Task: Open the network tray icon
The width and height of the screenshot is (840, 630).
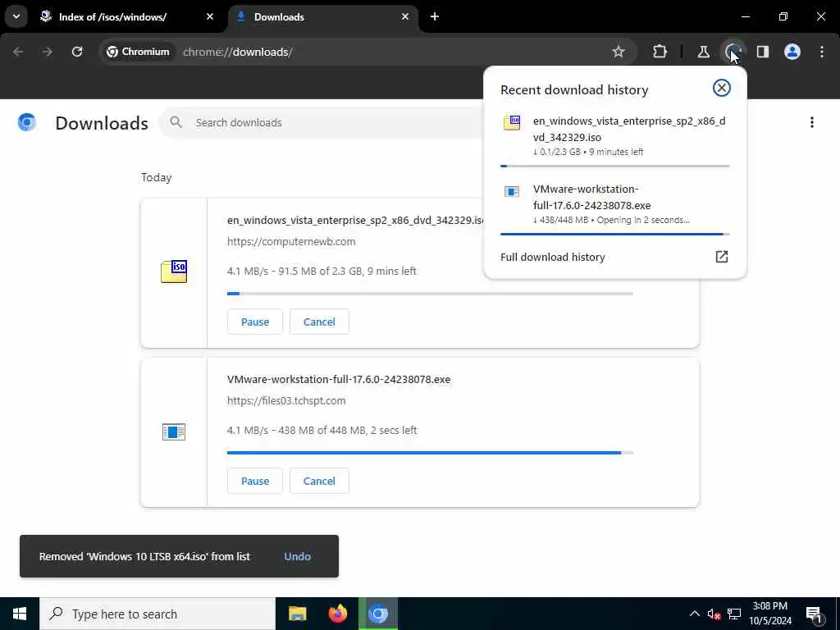Action: point(734,614)
